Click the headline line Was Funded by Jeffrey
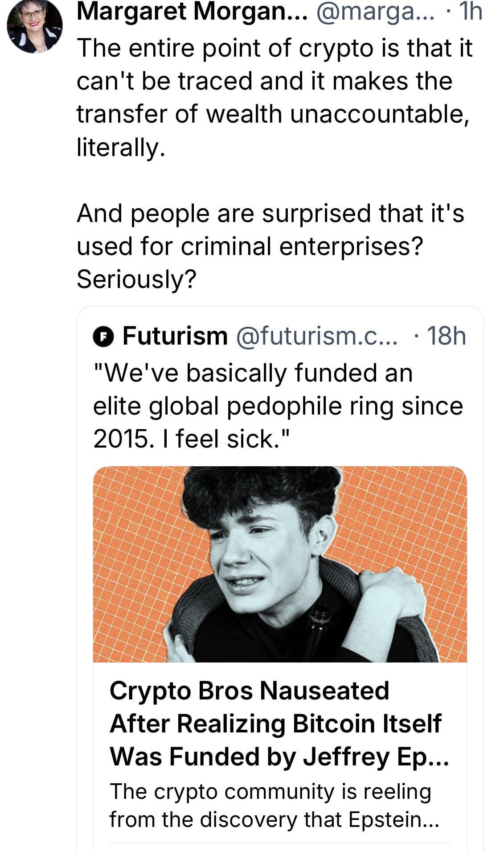The width and height of the screenshot is (504, 851). point(279,756)
